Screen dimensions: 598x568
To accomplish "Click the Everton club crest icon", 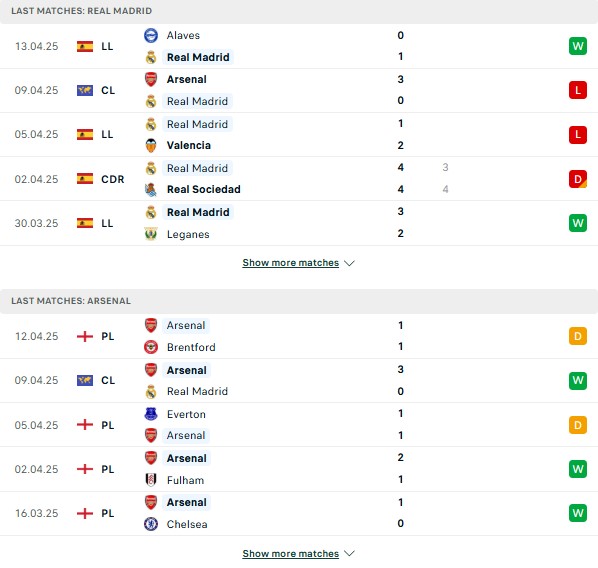I will click(151, 414).
